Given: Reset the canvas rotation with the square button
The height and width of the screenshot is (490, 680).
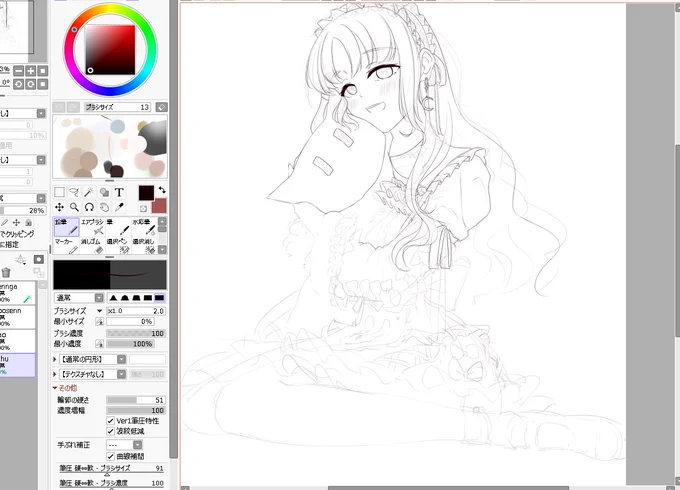Looking at the screenshot, I should [42, 84].
